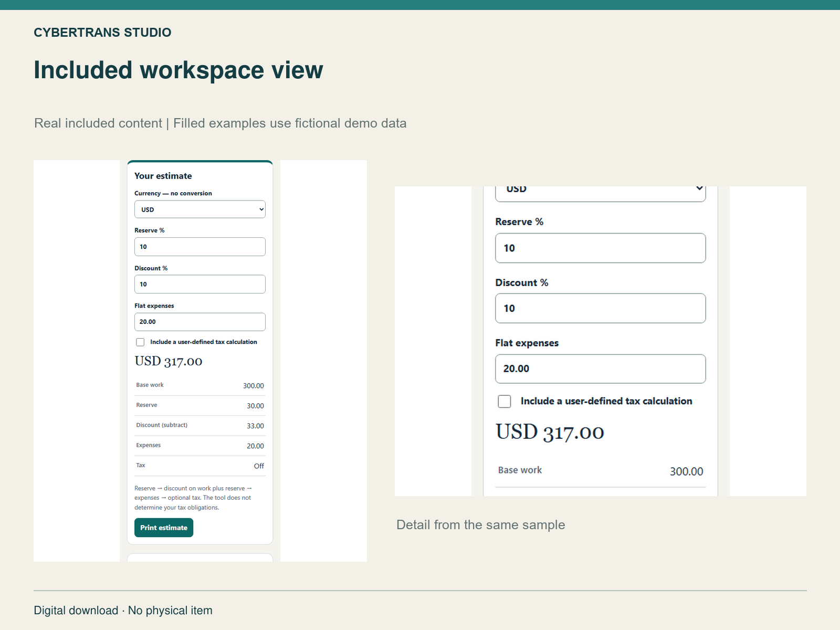This screenshot has width=840, height=630.
Task: Click the Expenses row value 20.00
Action: (x=256, y=446)
